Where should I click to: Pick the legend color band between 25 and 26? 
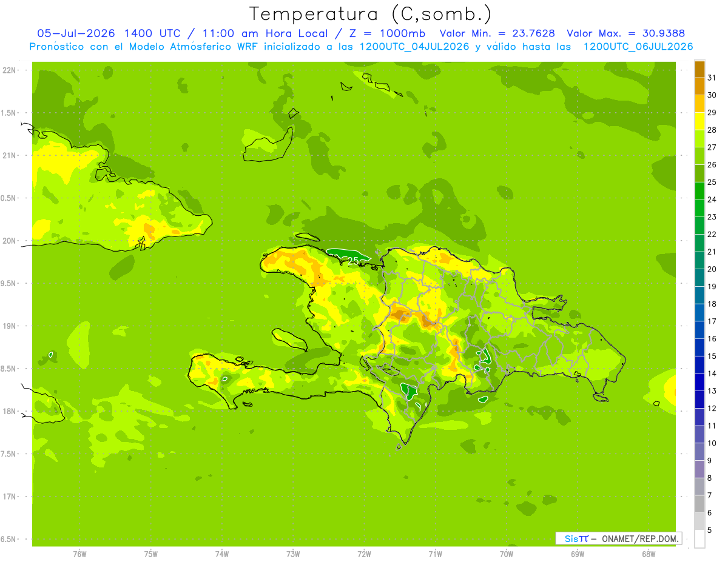(699, 173)
